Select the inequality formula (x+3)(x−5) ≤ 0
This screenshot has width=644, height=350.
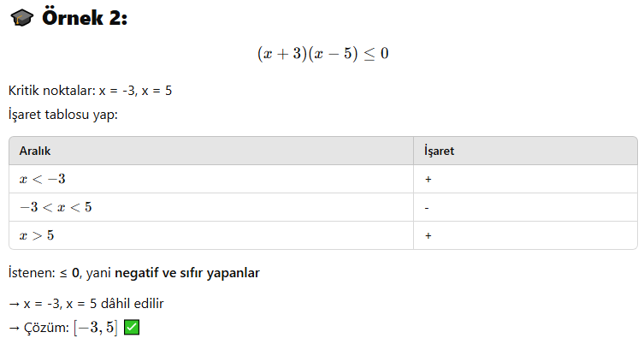(x=322, y=53)
